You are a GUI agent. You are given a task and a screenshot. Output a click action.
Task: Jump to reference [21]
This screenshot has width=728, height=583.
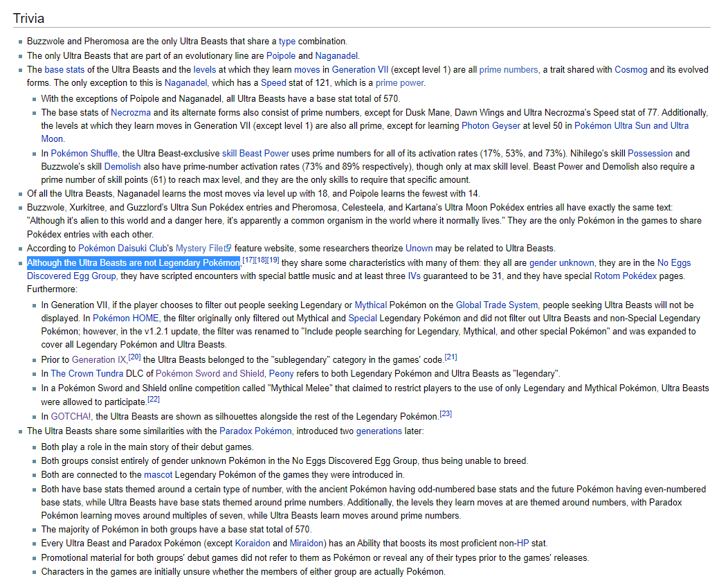pos(451,357)
